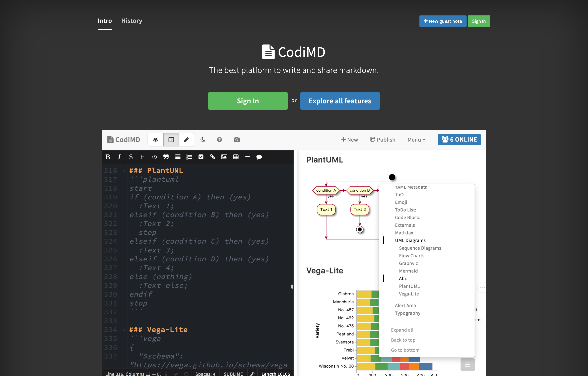Viewport: 588px width, 376px height.
Task: Show the 6 ONLINE users list
Action: [459, 139]
